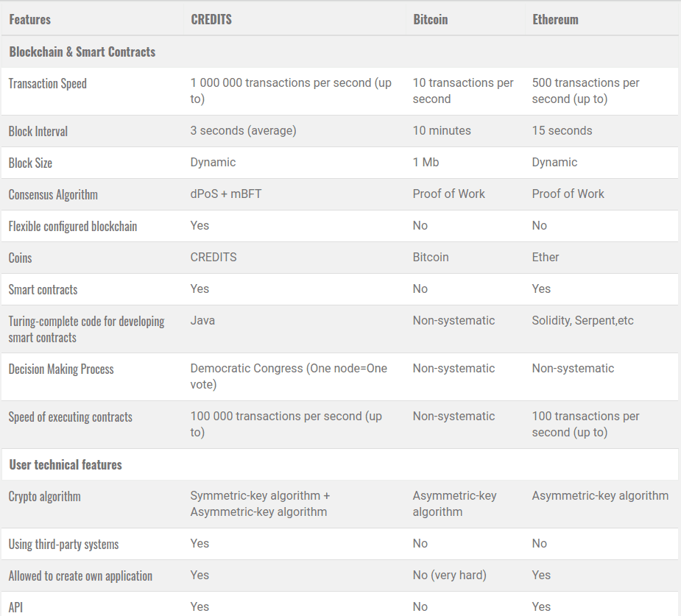Click the Features column header
Viewport: 681px width, 616px height.
30,20
